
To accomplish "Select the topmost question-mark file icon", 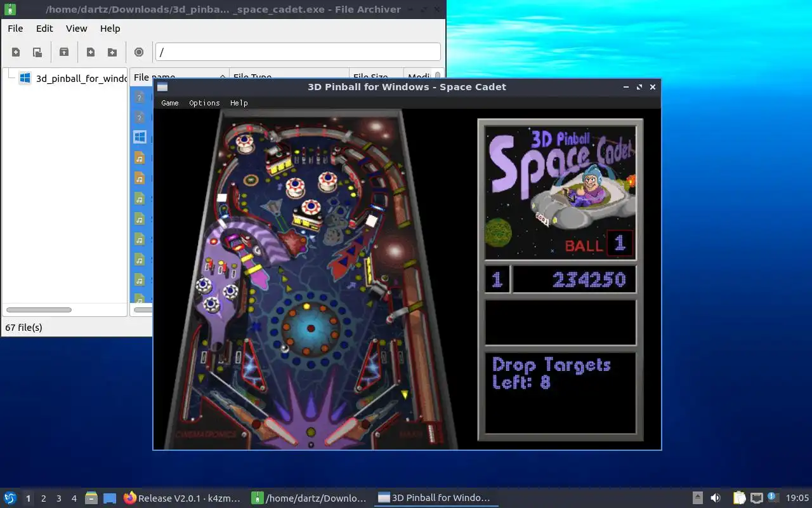I will 140,97.
